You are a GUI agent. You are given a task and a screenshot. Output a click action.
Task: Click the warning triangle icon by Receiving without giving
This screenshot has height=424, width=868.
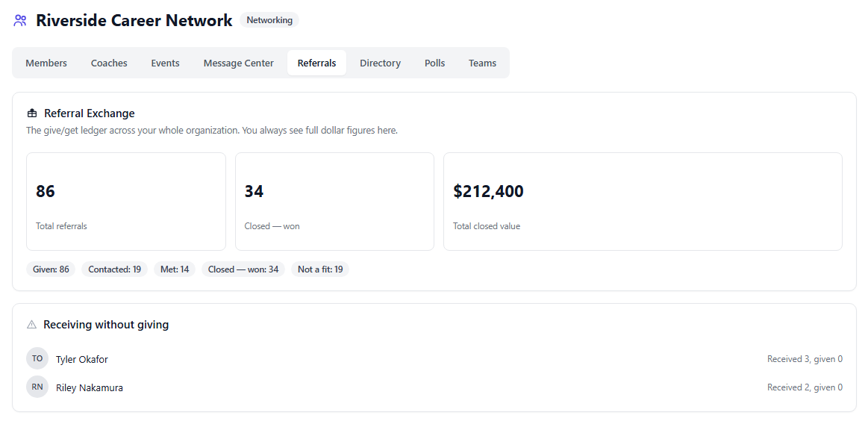(31, 325)
